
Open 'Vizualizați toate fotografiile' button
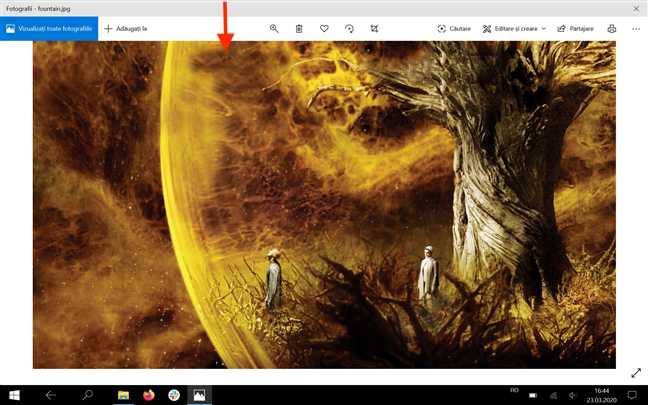[49, 29]
